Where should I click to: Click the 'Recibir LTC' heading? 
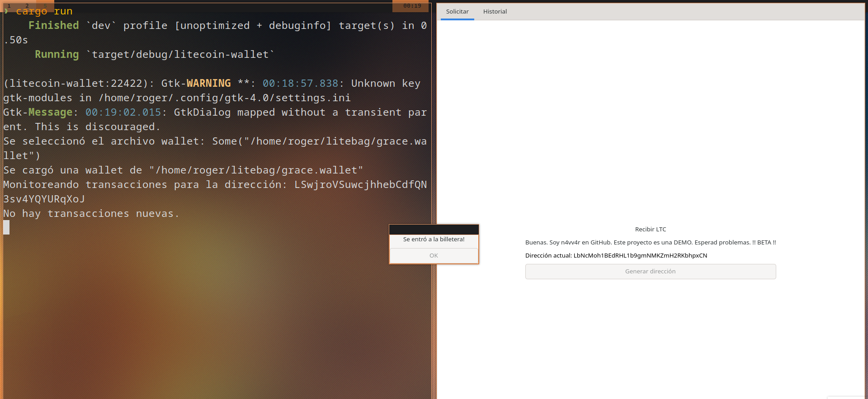[650, 230]
